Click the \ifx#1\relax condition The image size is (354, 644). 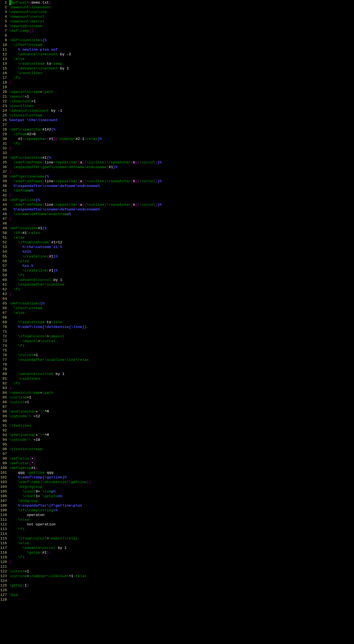tap(27, 233)
